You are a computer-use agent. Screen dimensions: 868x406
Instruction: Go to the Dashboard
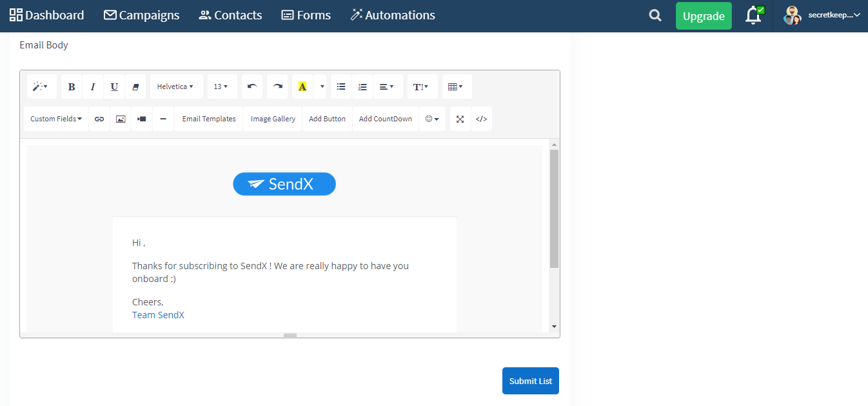coord(47,15)
